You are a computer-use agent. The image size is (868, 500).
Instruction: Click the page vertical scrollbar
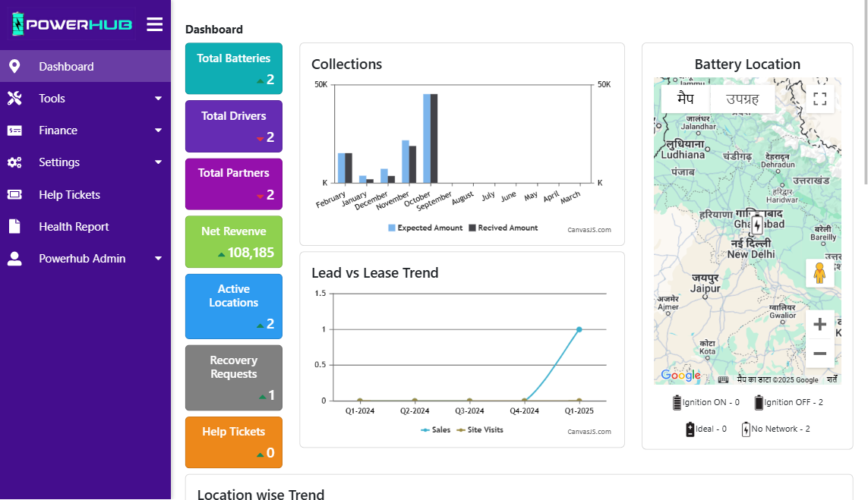coord(865,91)
